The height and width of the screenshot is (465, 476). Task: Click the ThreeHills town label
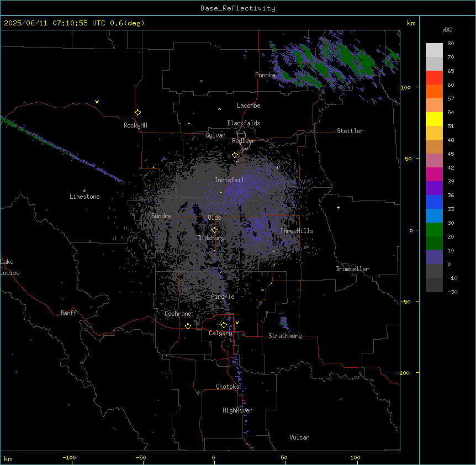coord(297,231)
